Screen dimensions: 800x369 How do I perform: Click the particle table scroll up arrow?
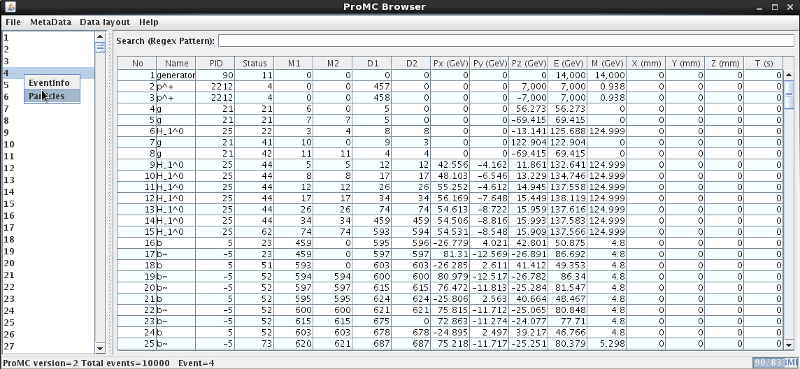789,75
